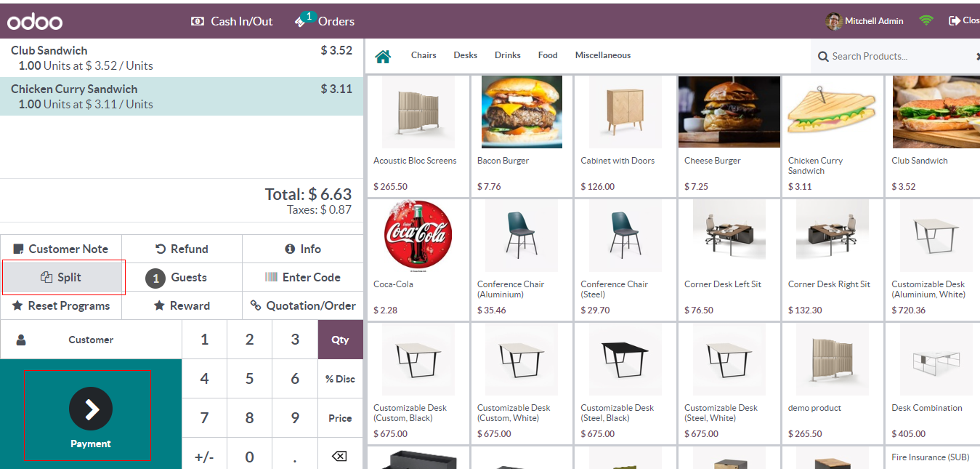Switch numpad to % Disc mode
This screenshot has height=469, width=980.
[340, 379]
